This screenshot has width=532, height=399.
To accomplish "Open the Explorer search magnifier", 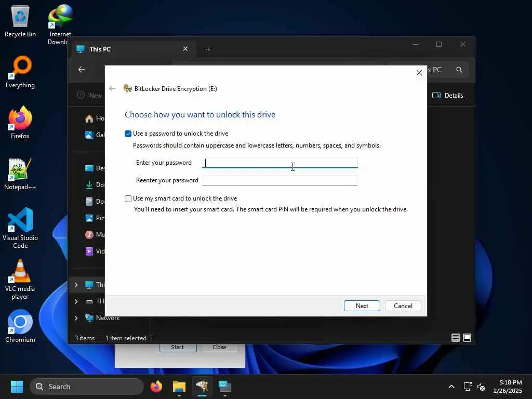I will (459, 70).
